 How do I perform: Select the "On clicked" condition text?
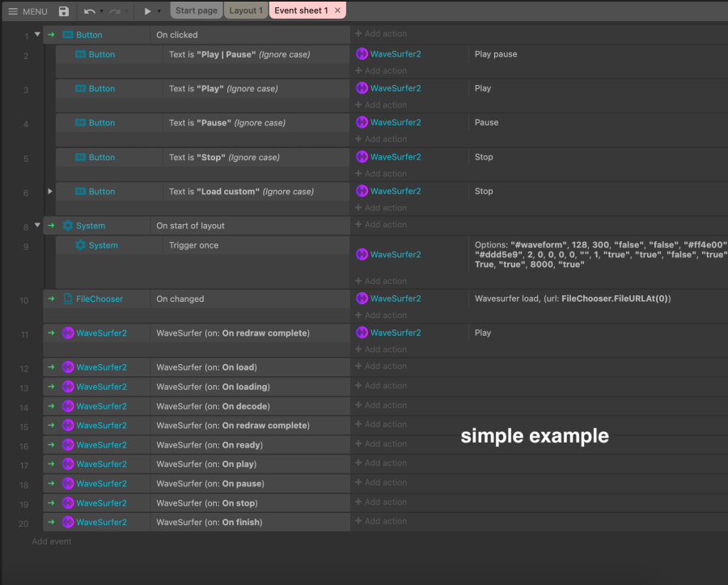tap(177, 35)
